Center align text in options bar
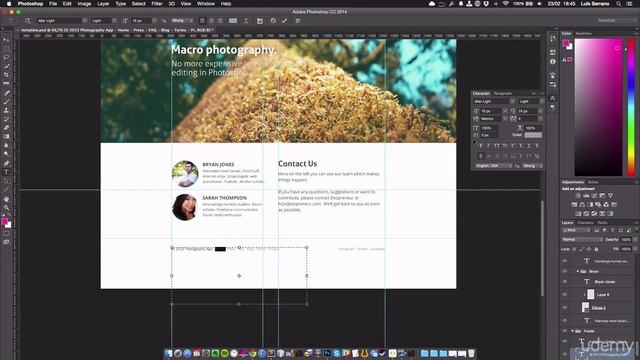This screenshot has height=360, width=640. (x=211, y=20)
